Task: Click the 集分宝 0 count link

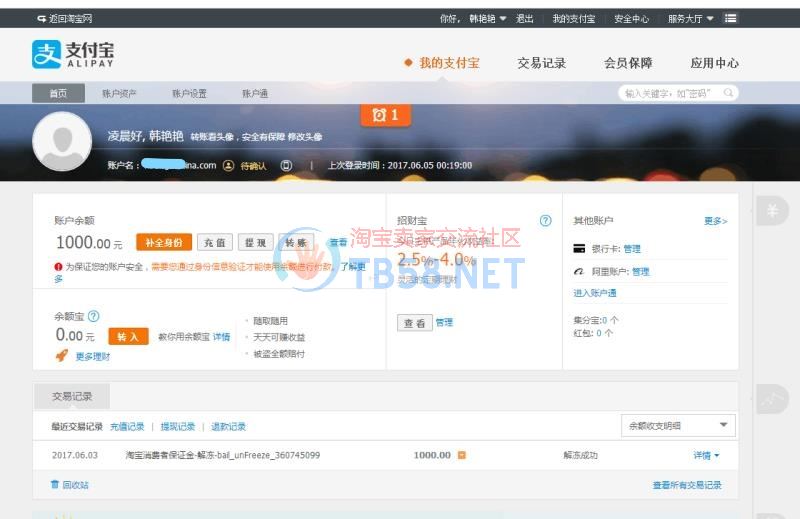Action: pyautogui.click(x=604, y=320)
